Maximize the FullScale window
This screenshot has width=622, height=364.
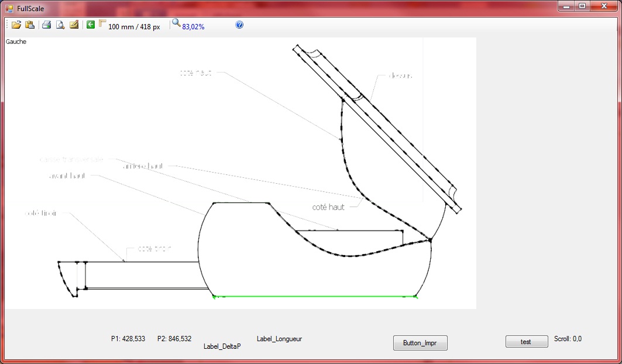(x=582, y=6)
